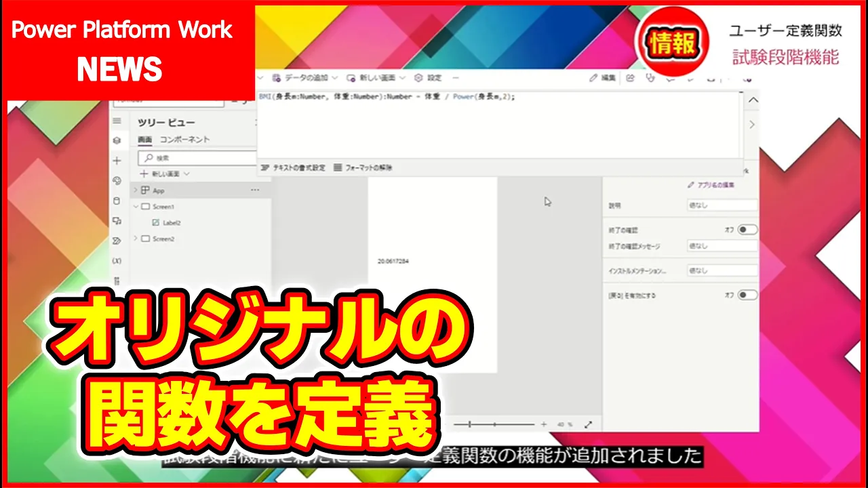This screenshot has height=488, width=868.
Task: Toggle the 終了の確認 switch
Action: point(747,230)
